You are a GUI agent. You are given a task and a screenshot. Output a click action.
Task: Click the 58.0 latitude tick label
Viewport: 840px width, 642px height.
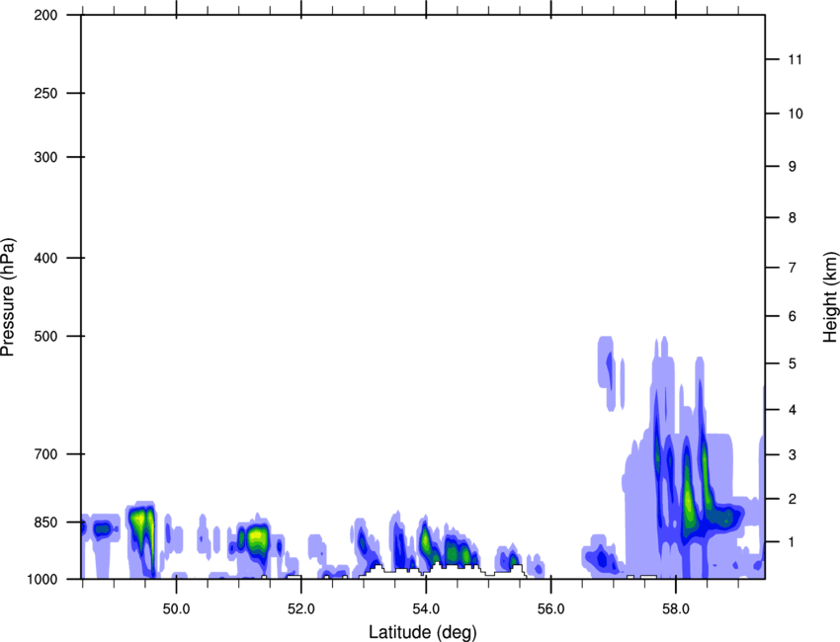676,605
